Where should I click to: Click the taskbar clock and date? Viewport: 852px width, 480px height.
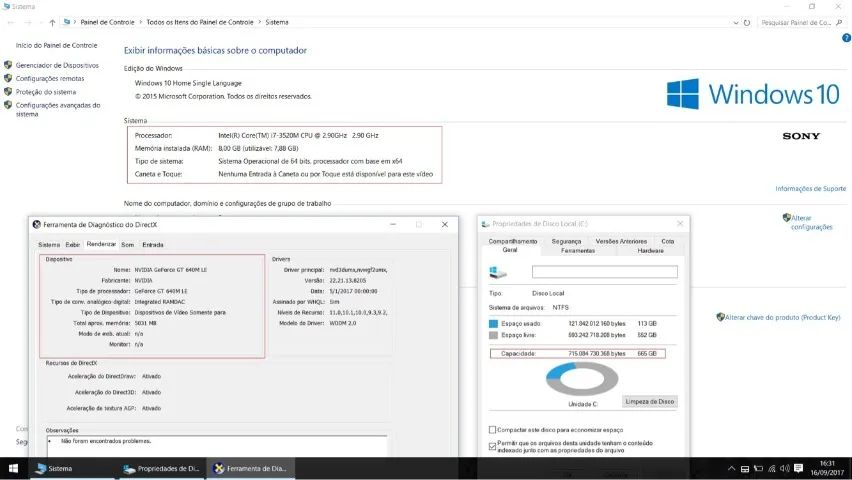point(827,468)
